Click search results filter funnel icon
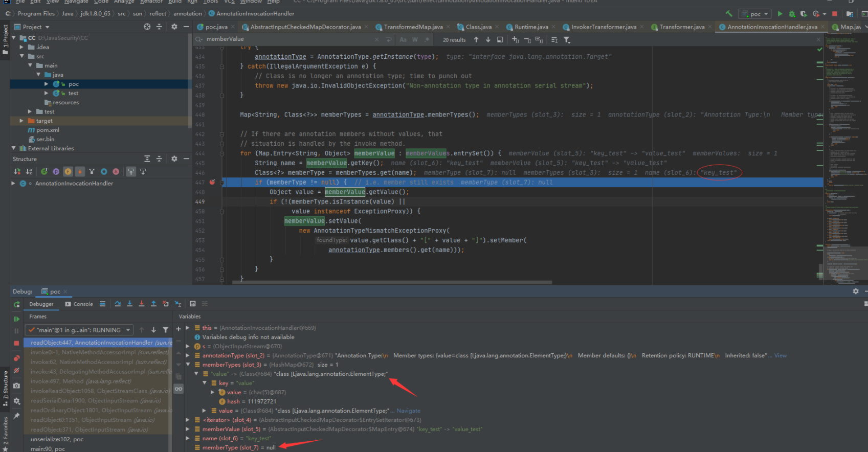This screenshot has width=868, height=452. click(567, 39)
